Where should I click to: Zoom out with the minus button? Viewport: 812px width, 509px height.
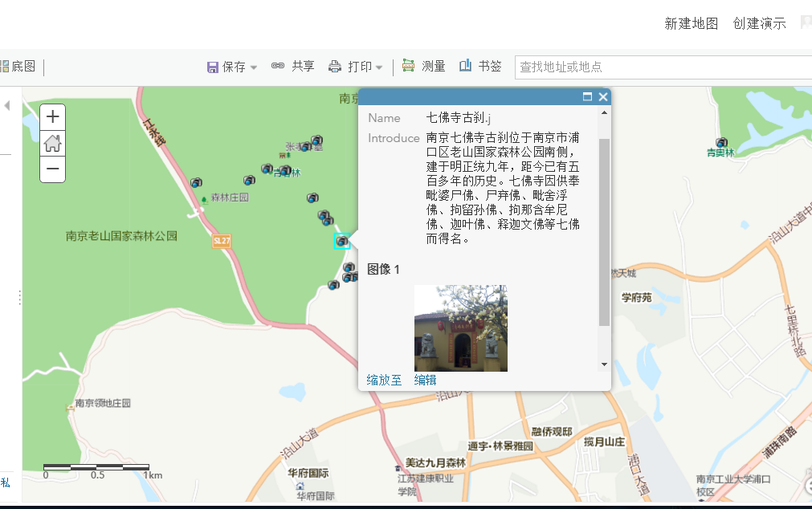(x=52, y=169)
